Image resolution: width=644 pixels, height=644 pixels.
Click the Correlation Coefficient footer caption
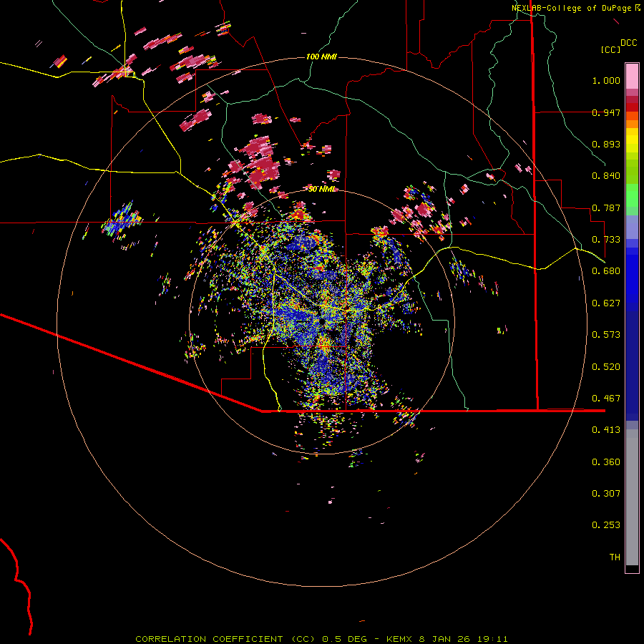(321, 639)
